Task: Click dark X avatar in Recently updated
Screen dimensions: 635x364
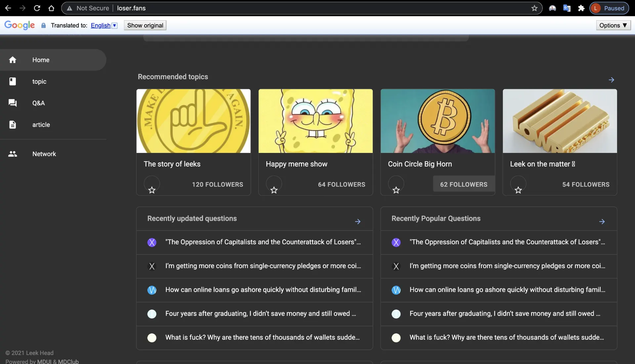Action: 152,266
